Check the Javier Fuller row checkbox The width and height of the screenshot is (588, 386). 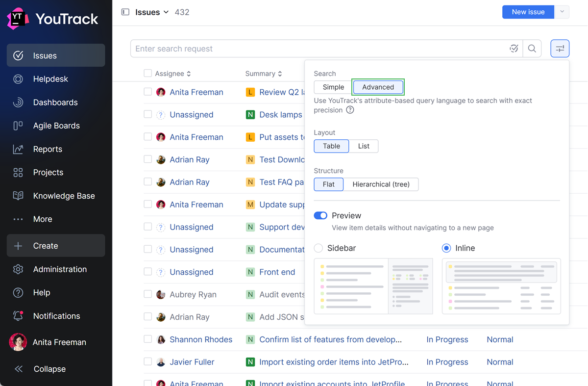point(147,361)
